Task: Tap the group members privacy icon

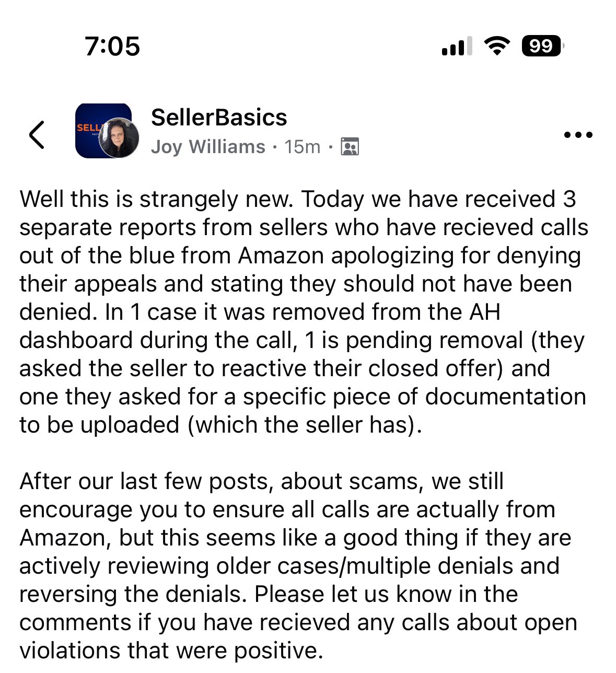Action: point(350,147)
